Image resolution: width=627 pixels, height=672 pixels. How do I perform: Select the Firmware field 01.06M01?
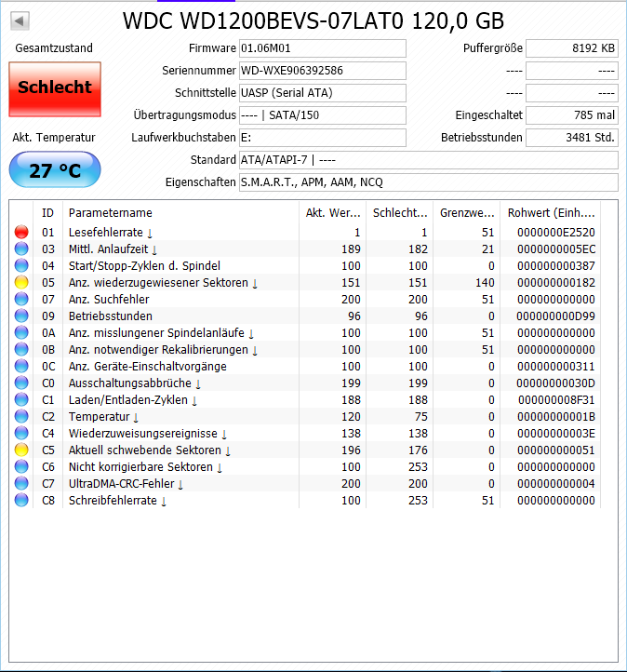tap(323, 48)
